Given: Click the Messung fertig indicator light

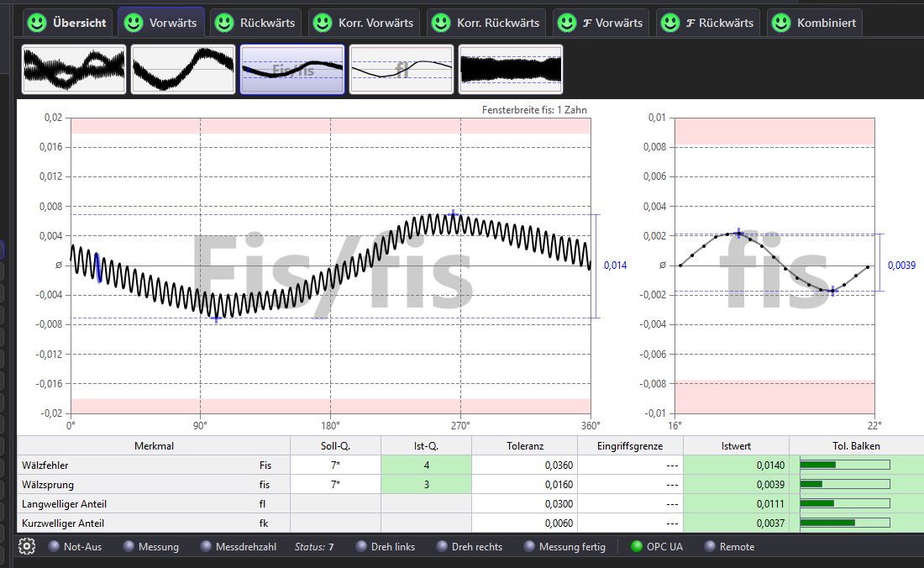Looking at the screenshot, I should click(529, 546).
